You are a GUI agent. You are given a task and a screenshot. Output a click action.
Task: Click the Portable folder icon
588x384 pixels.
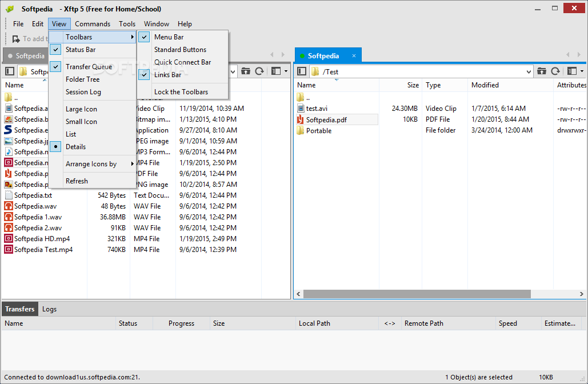tap(301, 130)
